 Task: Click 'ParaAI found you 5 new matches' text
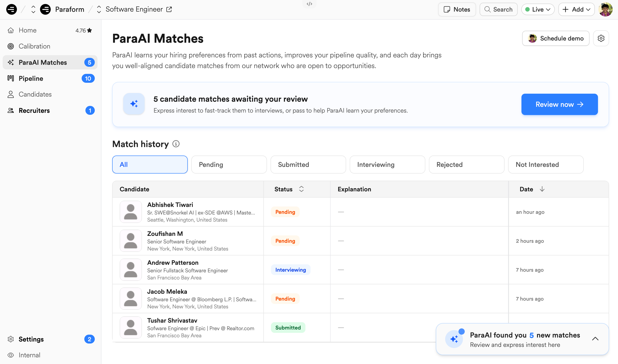(525, 335)
